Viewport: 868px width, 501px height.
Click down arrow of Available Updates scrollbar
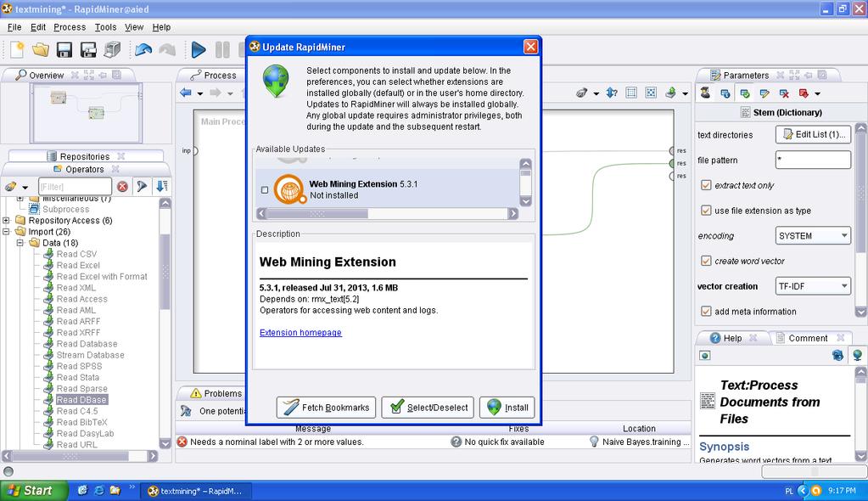click(525, 201)
